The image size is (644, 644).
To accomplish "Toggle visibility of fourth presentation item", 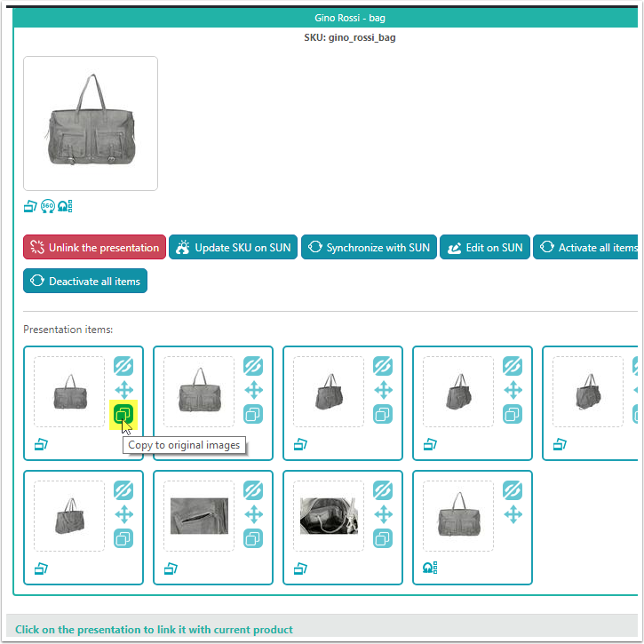I will click(x=513, y=366).
